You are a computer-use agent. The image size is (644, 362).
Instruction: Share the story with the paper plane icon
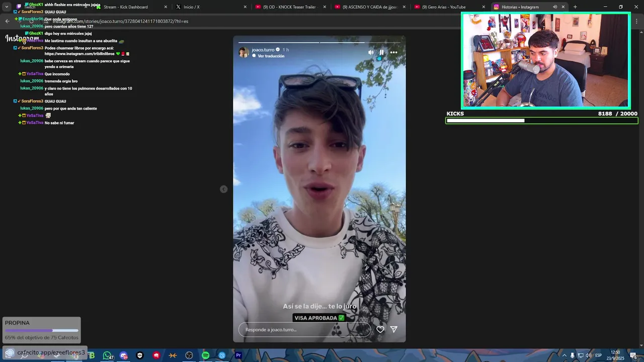(394, 329)
